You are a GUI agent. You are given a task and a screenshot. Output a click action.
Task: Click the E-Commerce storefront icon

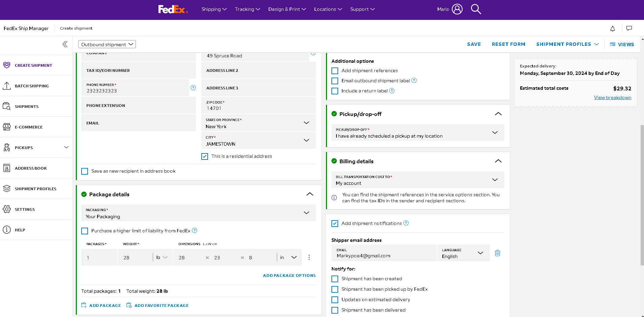[7, 127]
